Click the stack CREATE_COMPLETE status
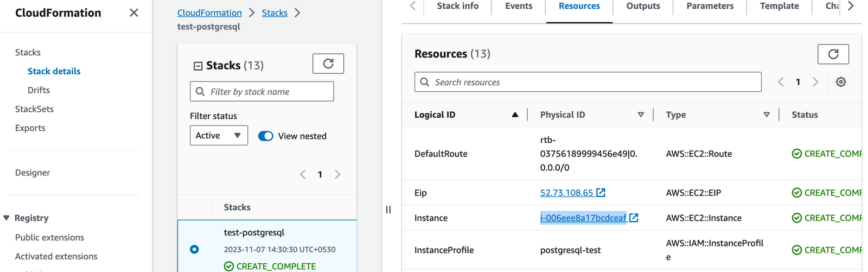Screen dimensions: 868x272 point(270,266)
